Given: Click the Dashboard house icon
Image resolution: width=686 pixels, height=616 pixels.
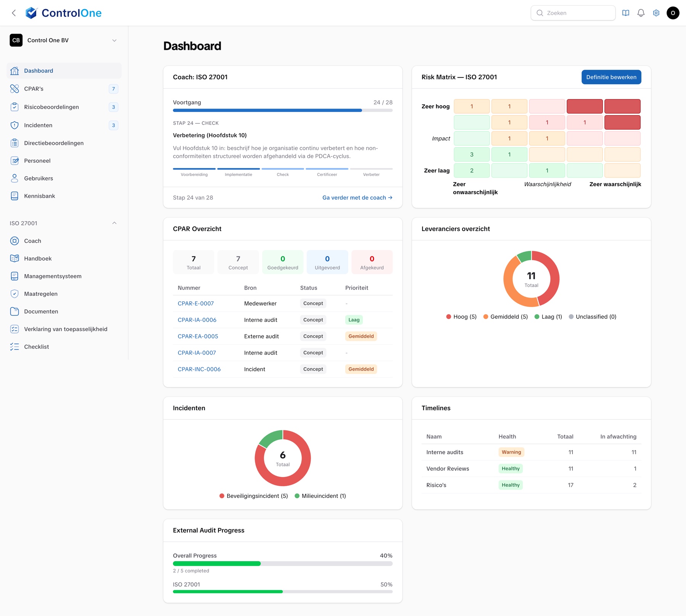Looking at the screenshot, I should click(x=14, y=71).
